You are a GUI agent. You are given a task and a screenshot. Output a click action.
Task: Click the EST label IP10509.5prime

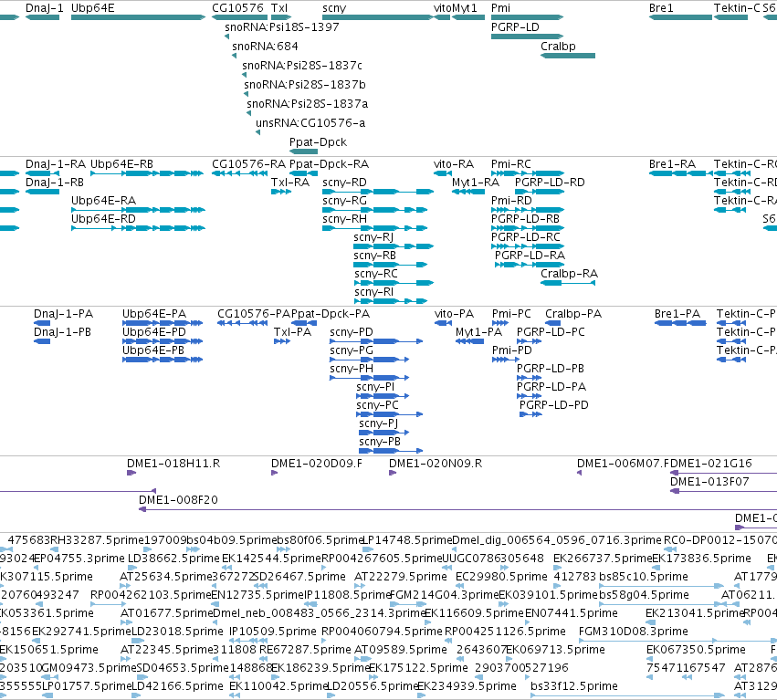[x=273, y=632]
